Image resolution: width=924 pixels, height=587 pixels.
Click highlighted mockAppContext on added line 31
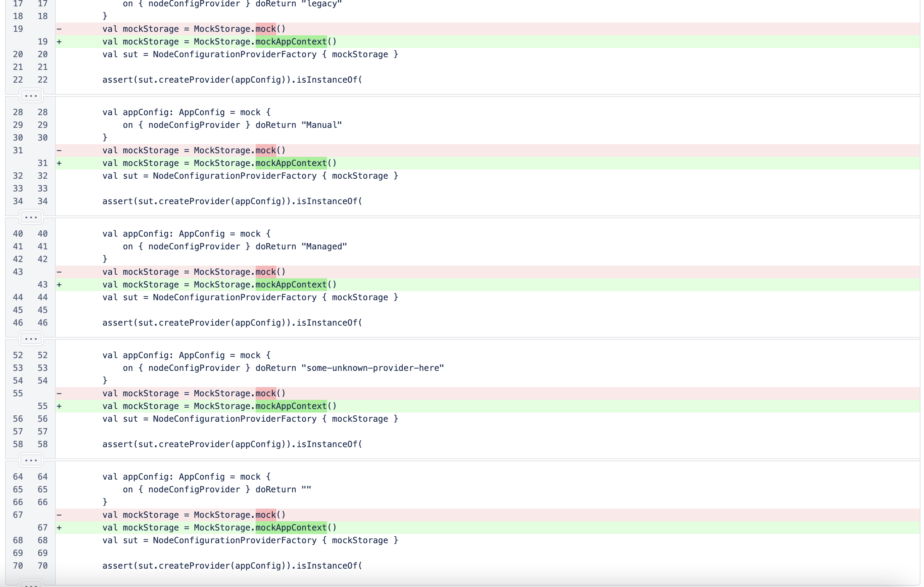pyautogui.click(x=291, y=163)
